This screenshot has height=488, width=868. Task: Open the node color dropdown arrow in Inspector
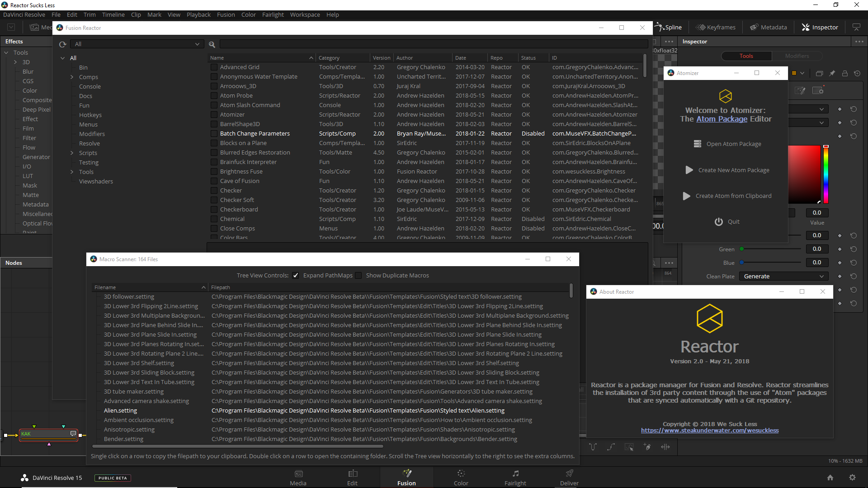coord(802,73)
